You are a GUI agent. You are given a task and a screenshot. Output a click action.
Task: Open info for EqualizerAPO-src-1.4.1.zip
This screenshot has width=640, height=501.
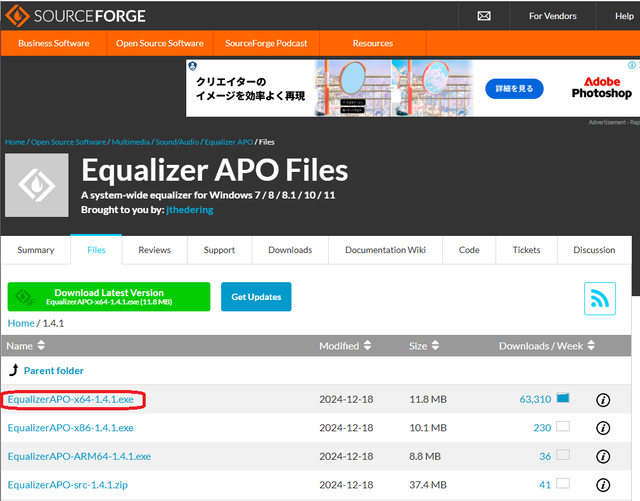pos(603,485)
